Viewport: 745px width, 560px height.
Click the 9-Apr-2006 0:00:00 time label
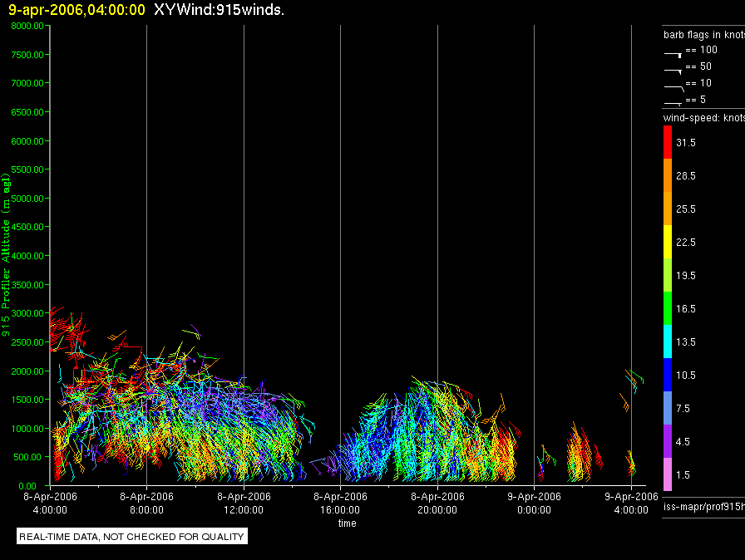(534, 503)
